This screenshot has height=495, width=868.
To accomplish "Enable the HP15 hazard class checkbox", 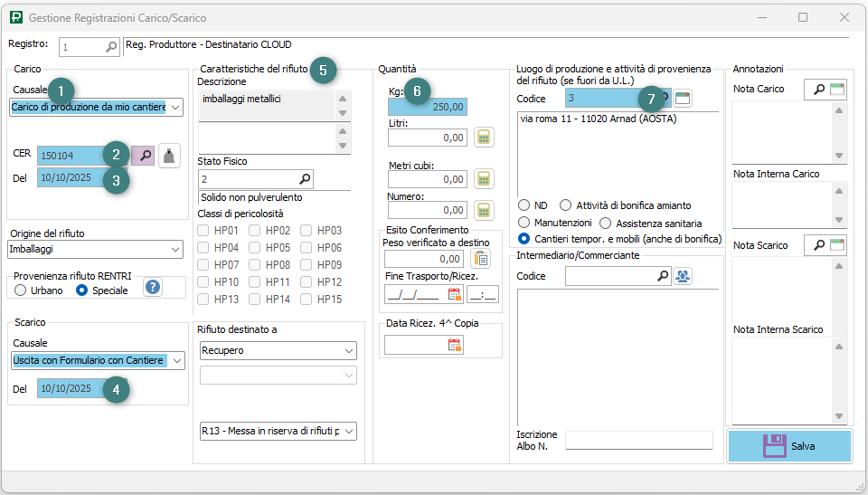I will click(x=307, y=300).
